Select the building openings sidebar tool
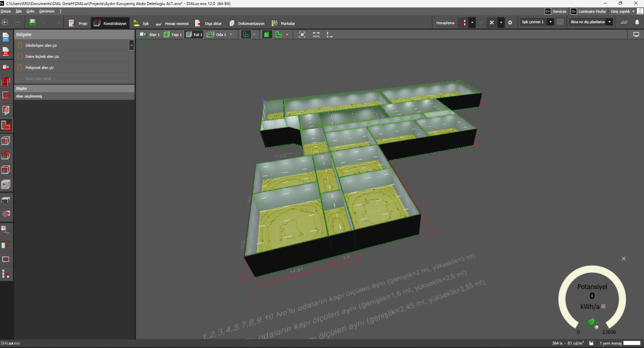The width and height of the screenshot is (644, 348). pos(6,110)
